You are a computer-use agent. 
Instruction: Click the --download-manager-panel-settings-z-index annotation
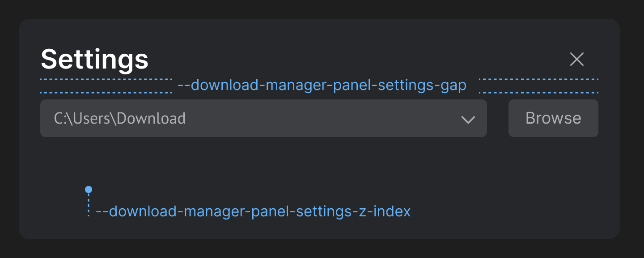[253, 211]
